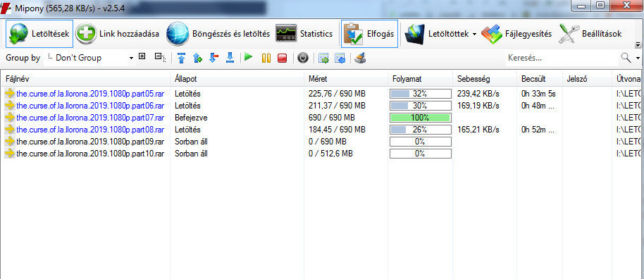Click the power shutdown icon
This screenshot has height=279, width=644.
(x=303, y=58)
